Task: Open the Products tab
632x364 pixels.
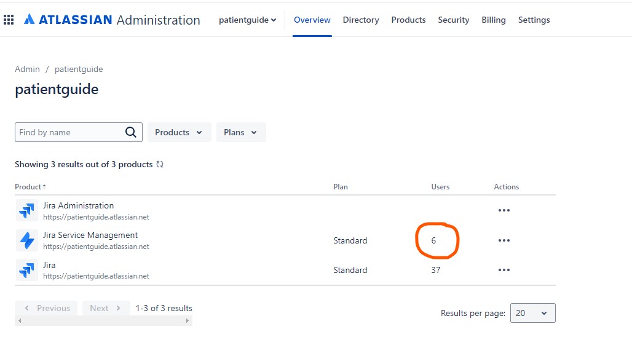Action: [408, 20]
